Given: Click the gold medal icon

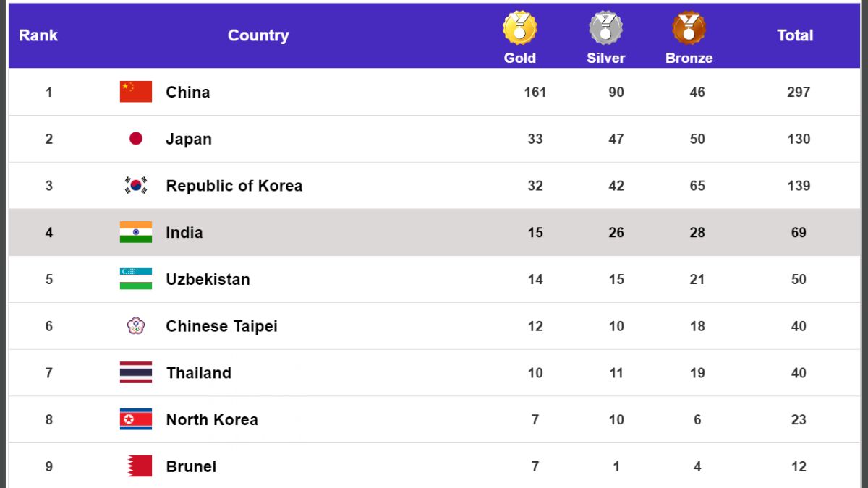Looking at the screenshot, I should 519,28.
